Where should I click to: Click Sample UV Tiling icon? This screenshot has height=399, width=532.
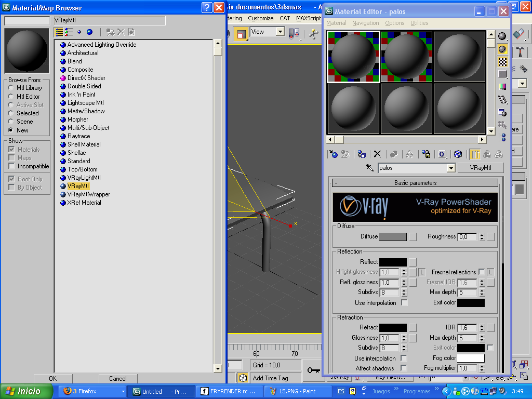click(x=502, y=74)
